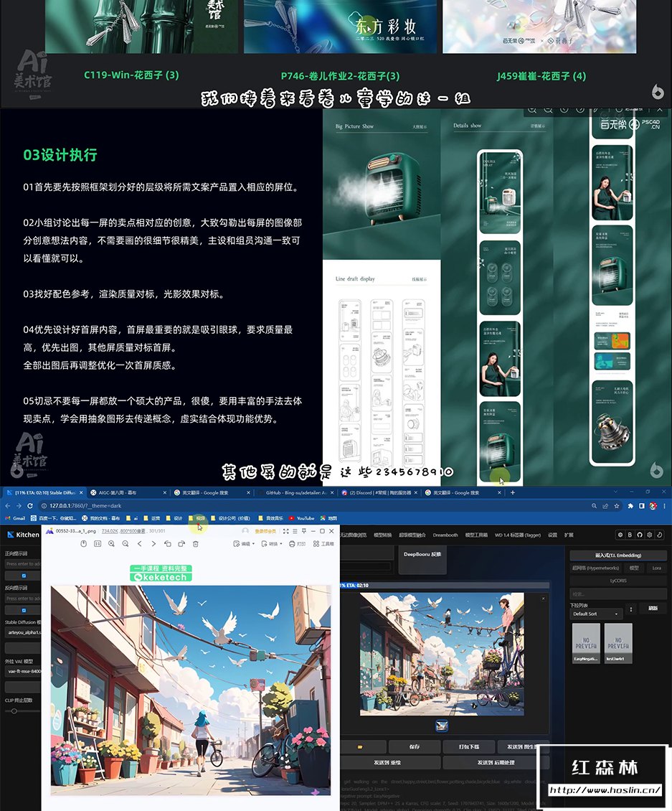Go to previous image in the viewer
This screenshot has width=672, height=811.
(x=140, y=543)
